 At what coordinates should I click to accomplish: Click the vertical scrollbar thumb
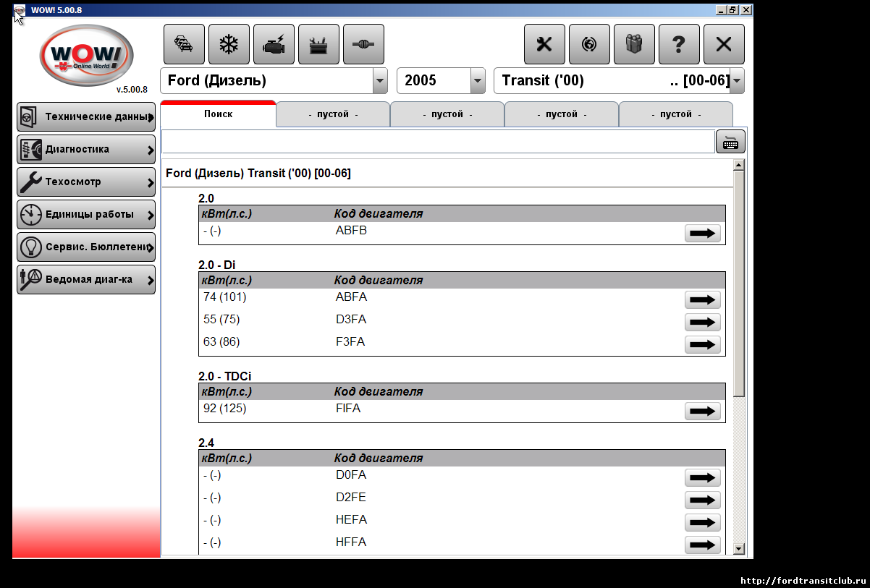click(x=738, y=284)
